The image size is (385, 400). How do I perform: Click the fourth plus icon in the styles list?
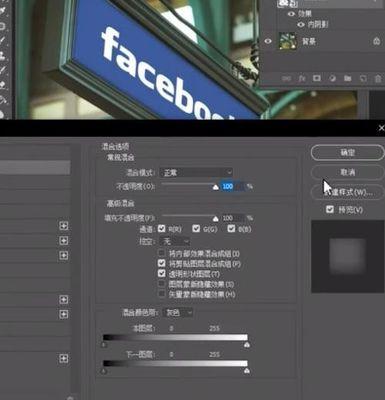(x=64, y=299)
